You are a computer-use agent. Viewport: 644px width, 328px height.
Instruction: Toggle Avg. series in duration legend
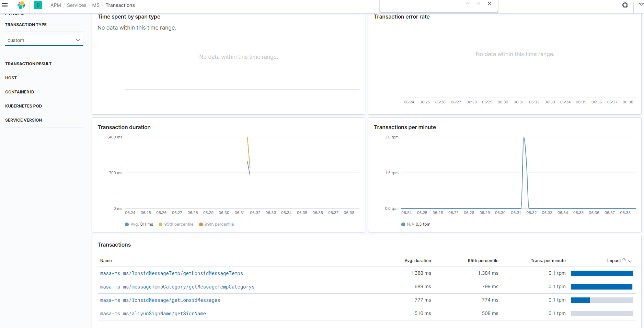(x=139, y=224)
